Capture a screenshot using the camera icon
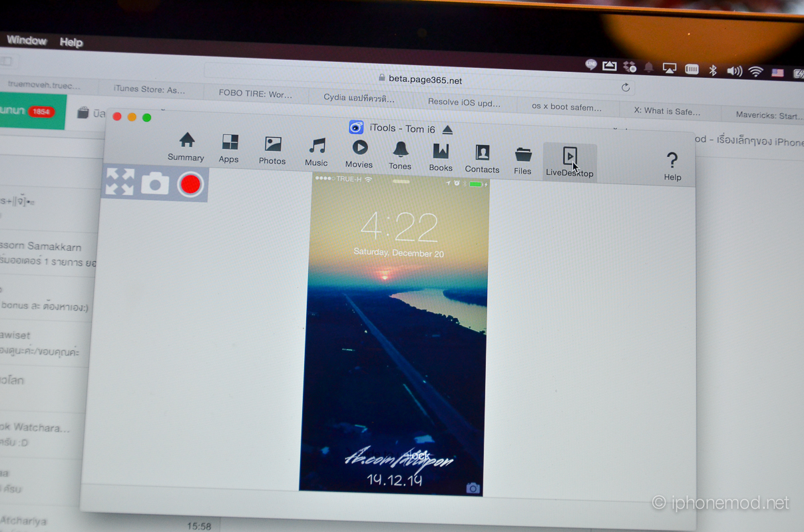The image size is (804, 532). (x=154, y=184)
